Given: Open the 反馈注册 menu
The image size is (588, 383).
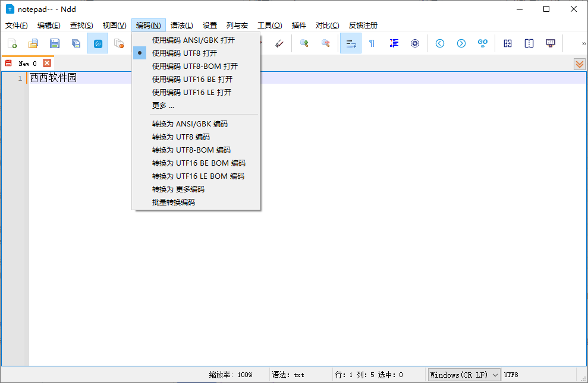Looking at the screenshot, I should 363,25.
